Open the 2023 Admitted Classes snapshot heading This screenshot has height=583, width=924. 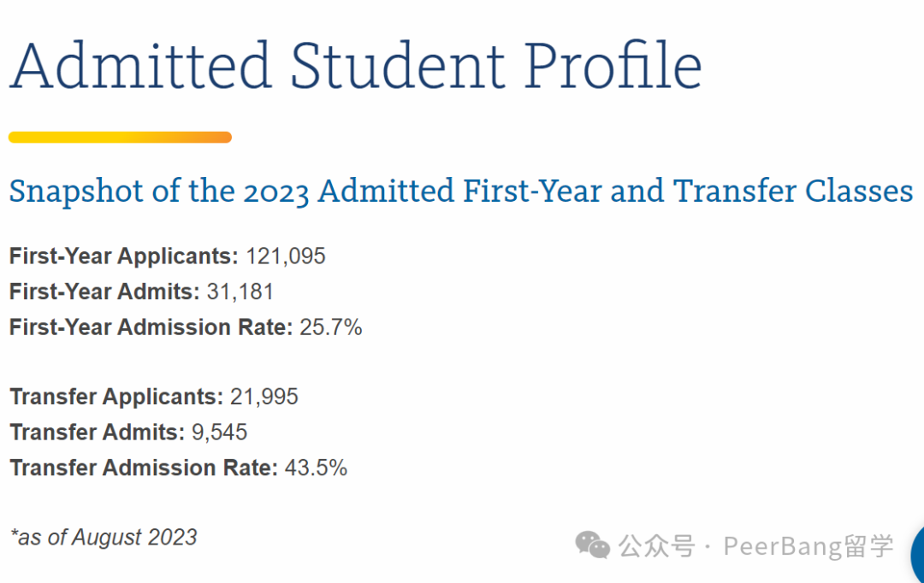click(x=460, y=191)
